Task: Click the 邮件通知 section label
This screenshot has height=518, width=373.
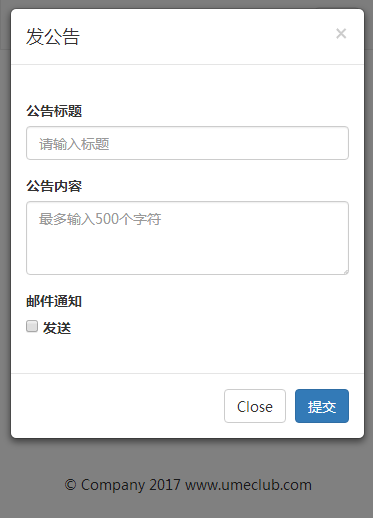Action: (54, 301)
